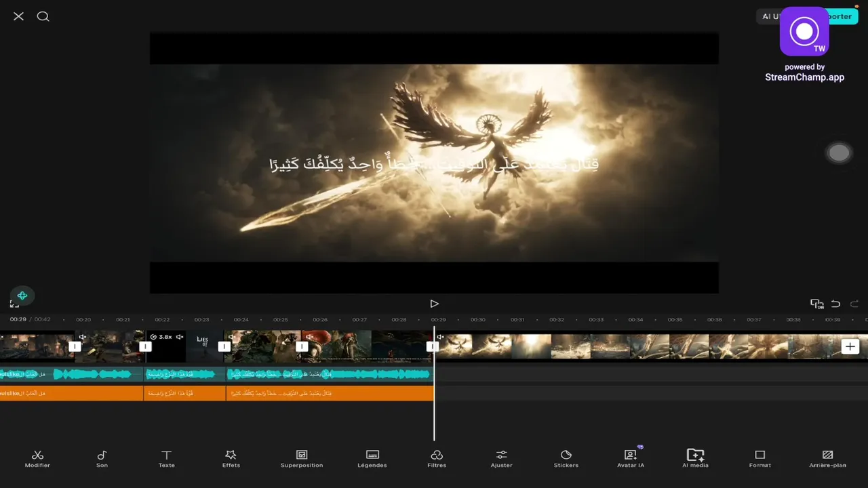Viewport: 868px width, 488px height.
Task: Open the Légendes captions tool
Action: tap(372, 459)
